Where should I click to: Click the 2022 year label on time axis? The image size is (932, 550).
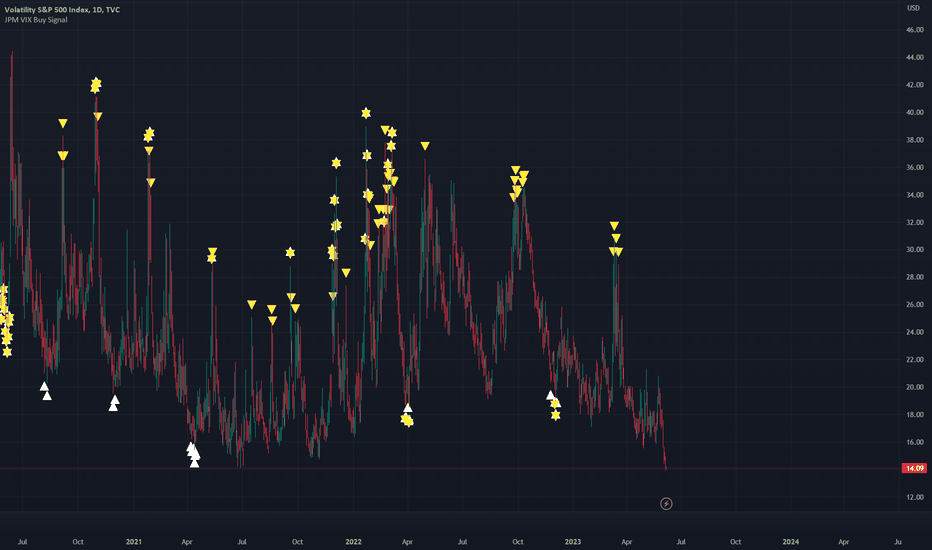[353, 542]
